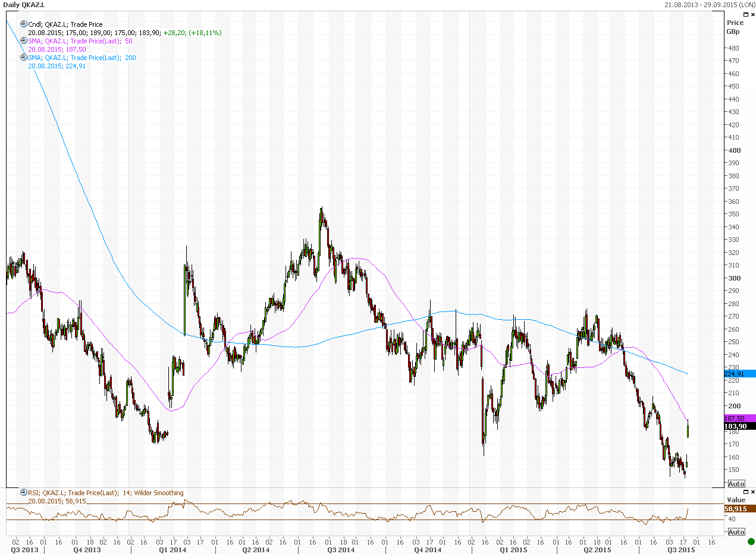Click the green status circle at bottom right

tap(751, 542)
